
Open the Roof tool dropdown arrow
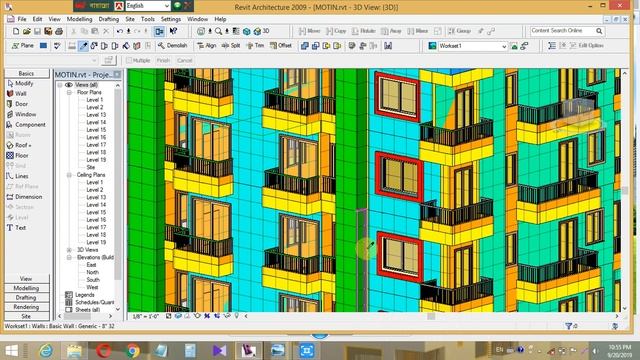30,146
